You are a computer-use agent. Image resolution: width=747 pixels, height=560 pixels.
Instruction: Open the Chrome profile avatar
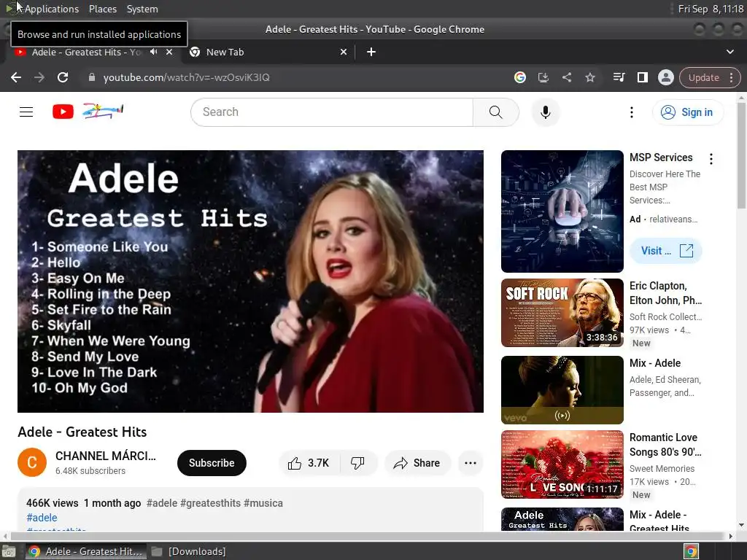[x=665, y=77]
